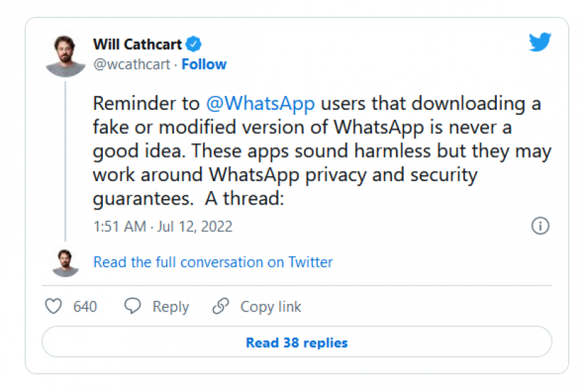Viewport: 585px width, 392px height.
Task: Open Will Cathcart's large profile avatar
Action: [x=65, y=54]
